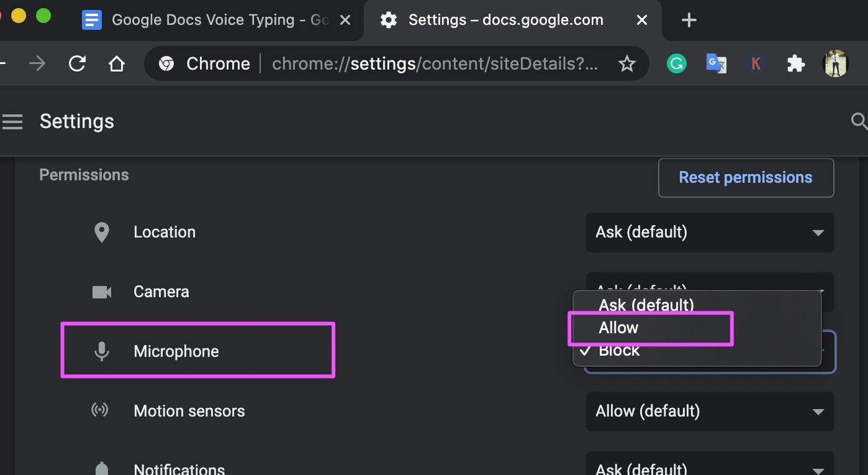
Task: Reload the current page
Action: pyautogui.click(x=77, y=63)
